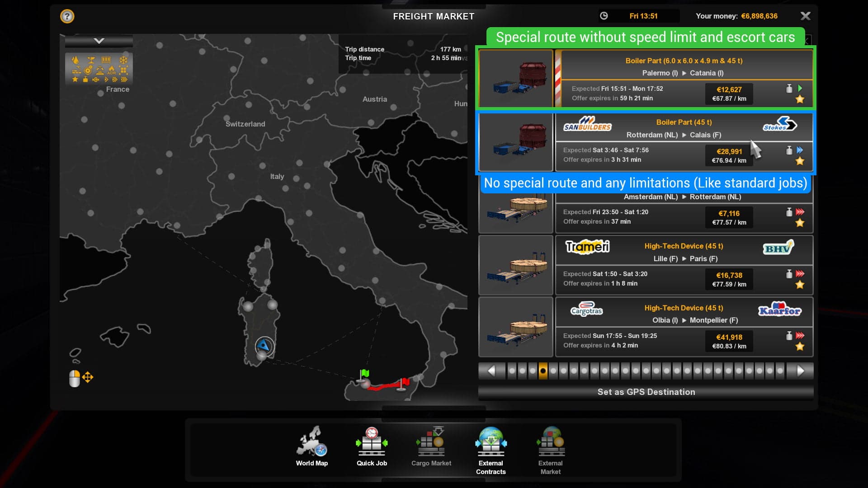Click the Set as GPS Destination button
The image size is (868, 488).
(x=646, y=392)
